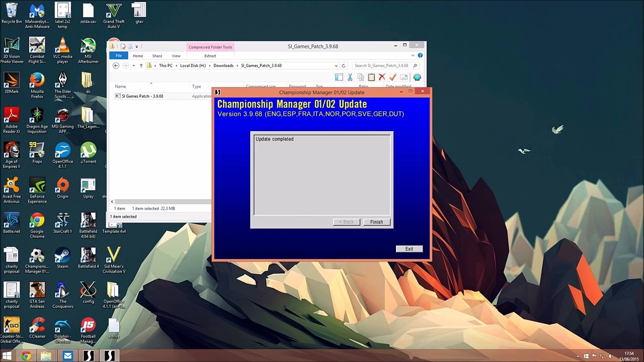Click Exit in the Championship Manager updater

click(x=409, y=249)
